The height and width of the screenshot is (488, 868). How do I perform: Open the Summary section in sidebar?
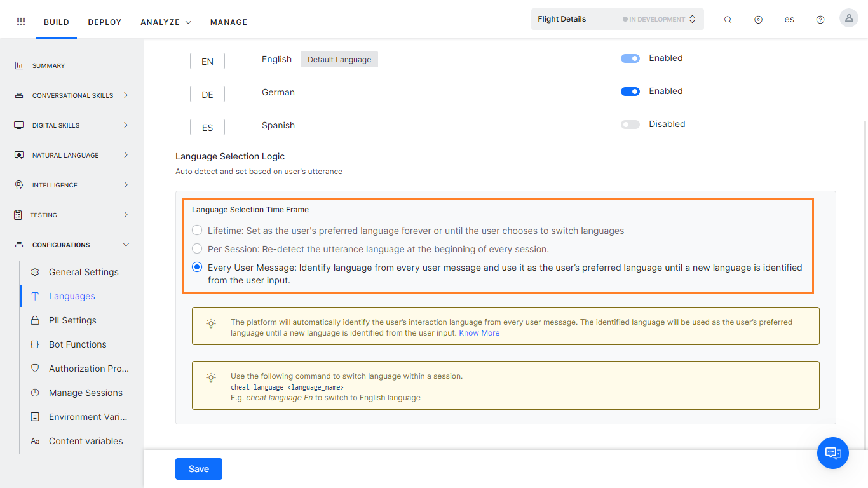coord(48,65)
